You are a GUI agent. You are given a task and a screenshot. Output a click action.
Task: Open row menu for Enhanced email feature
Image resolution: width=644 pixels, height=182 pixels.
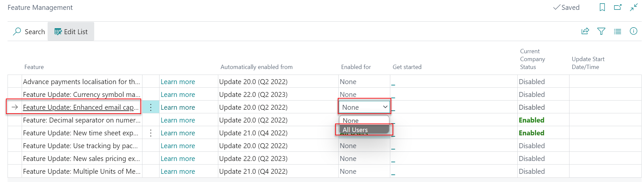(151, 107)
